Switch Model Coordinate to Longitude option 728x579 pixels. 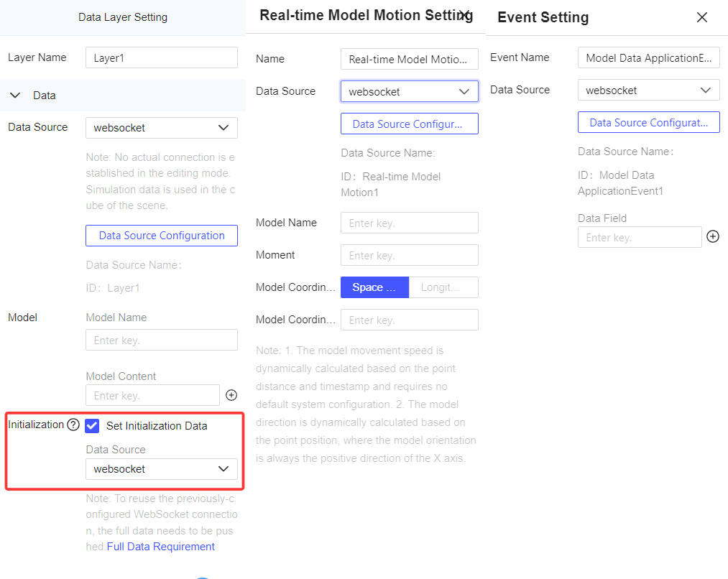pos(443,287)
